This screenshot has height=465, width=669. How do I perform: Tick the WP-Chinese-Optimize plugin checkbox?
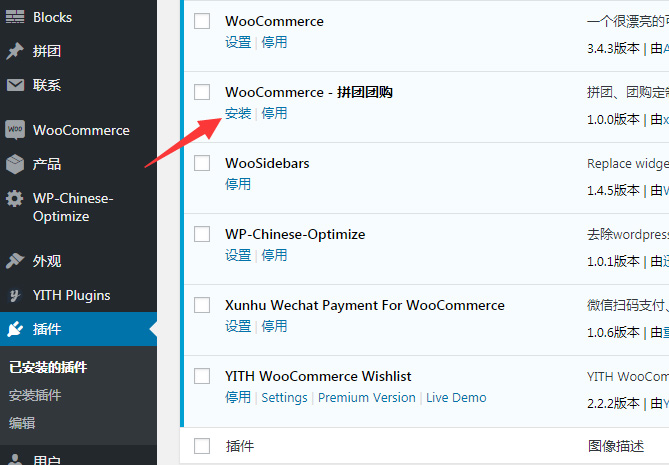[202, 234]
